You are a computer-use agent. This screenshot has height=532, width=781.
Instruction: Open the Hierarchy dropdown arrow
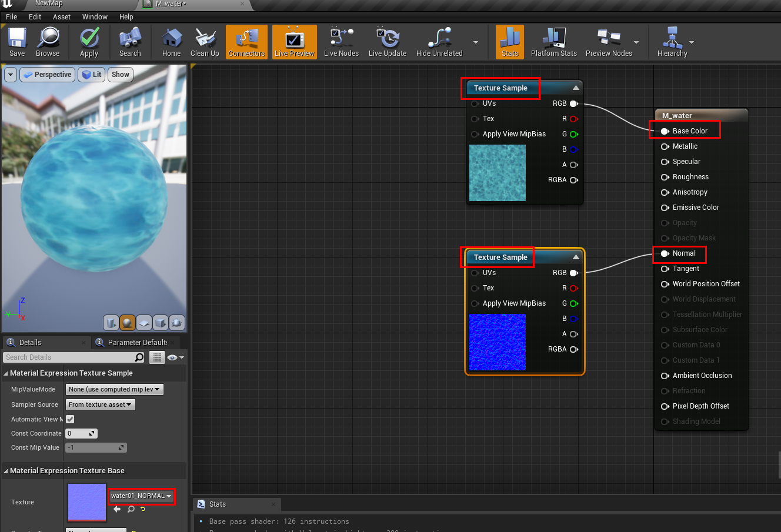(x=692, y=42)
